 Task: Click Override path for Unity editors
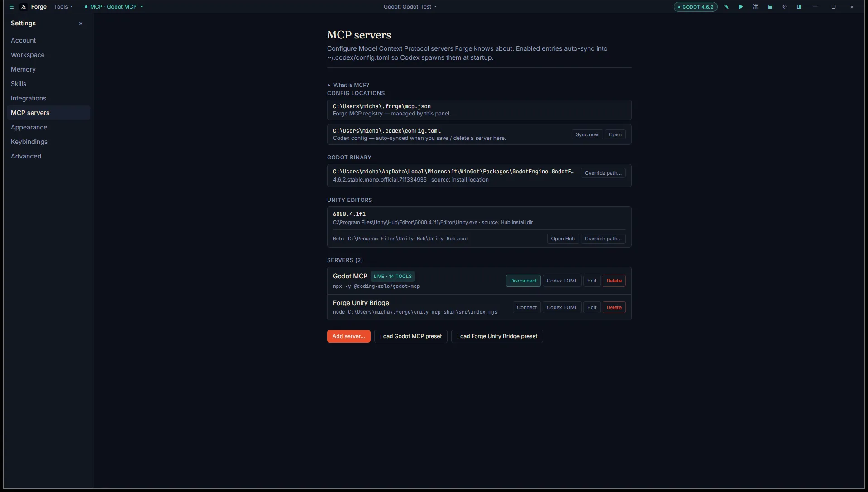click(x=603, y=239)
